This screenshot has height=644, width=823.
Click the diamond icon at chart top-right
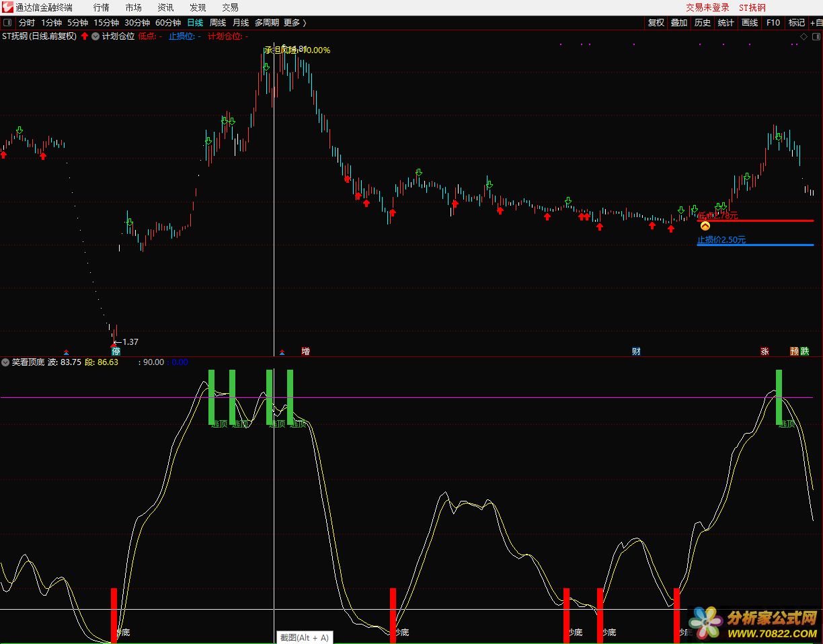(x=803, y=36)
